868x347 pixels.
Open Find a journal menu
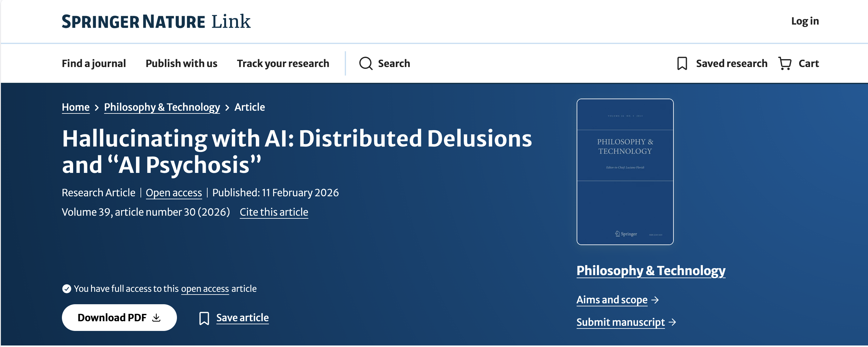[x=94, y=63]
